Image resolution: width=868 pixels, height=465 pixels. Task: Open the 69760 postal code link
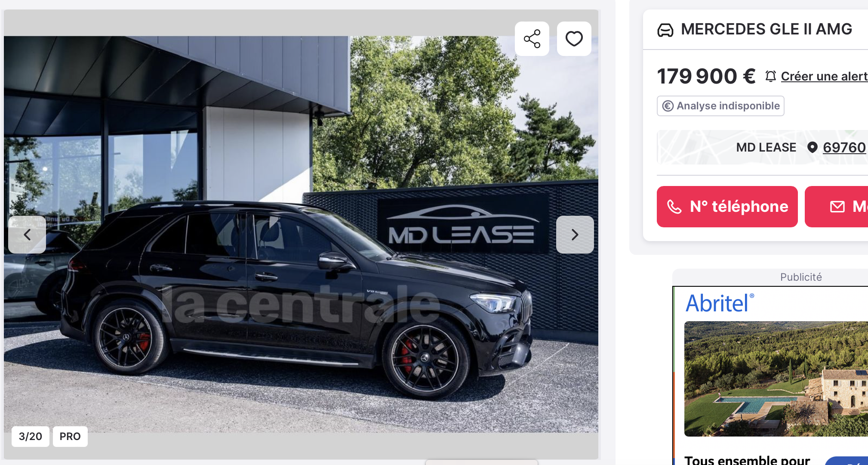(x=844, y=147)
